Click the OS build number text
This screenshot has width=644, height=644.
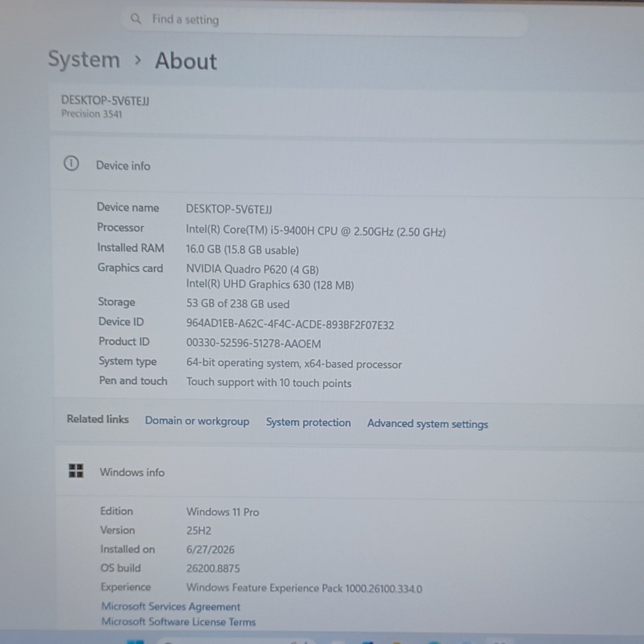(x=213, y=568)
